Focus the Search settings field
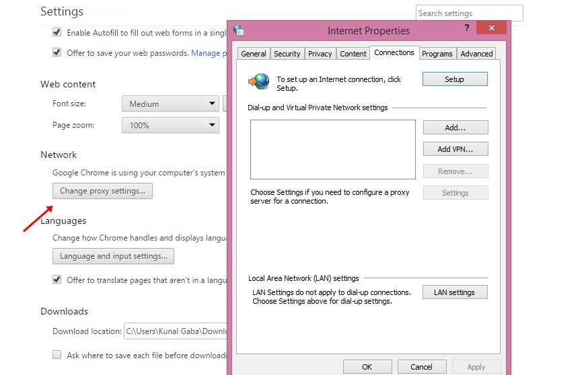Viewport: 588px width, 375px height. [x=469, y=13]
